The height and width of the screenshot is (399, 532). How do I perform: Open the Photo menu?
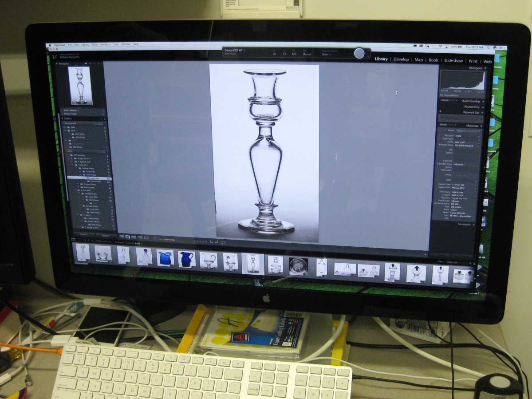(95, 45)
